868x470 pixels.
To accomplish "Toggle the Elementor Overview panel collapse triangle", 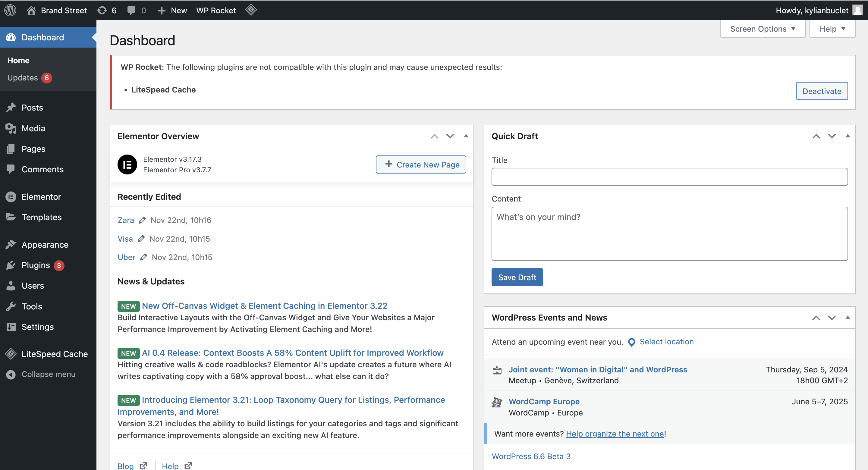I will coord(466,136).
